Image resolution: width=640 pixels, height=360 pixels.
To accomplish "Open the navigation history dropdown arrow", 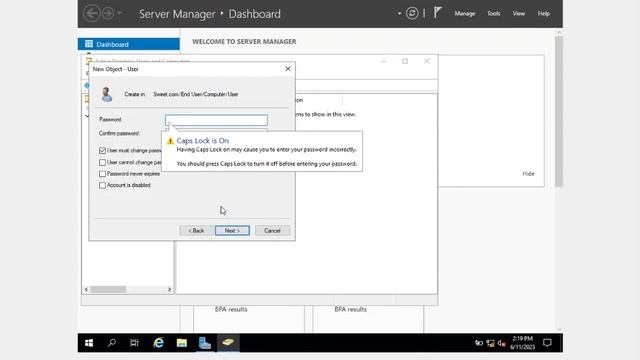I will 120,13.
